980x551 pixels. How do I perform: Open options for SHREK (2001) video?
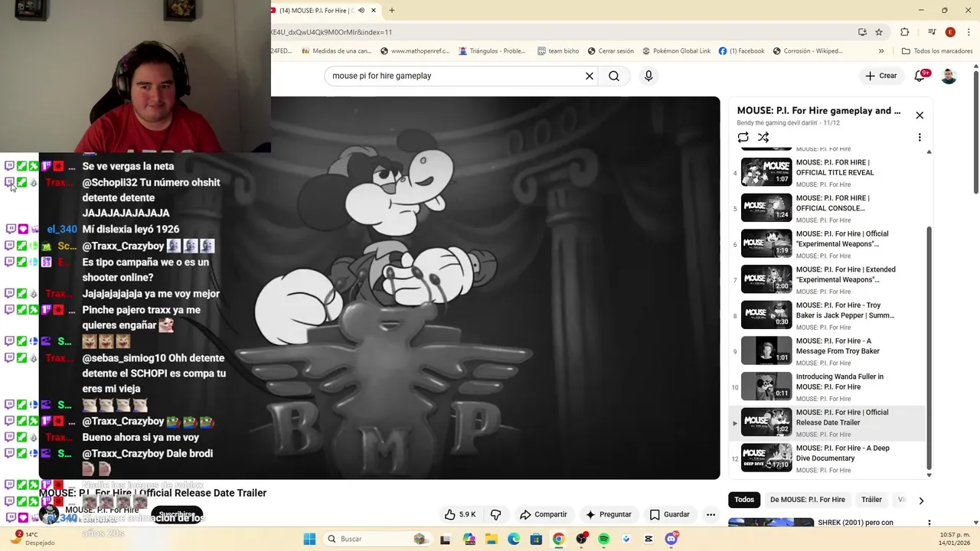point(929,523)
